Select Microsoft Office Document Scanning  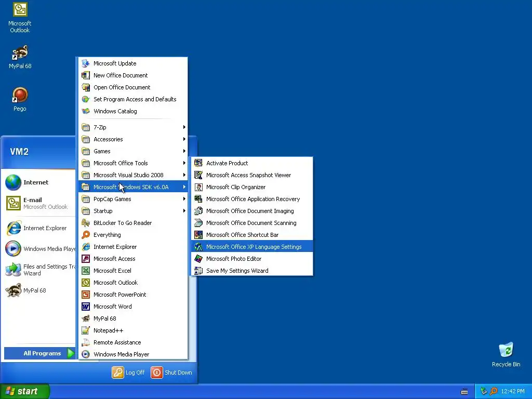pos(252,223)
